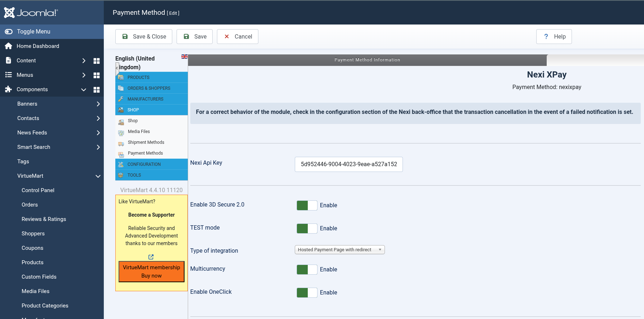Image resolution: width=644 pixels, height=319 pixels.
Task: Click the Menus list icon
Action: [x=8, y=75]
